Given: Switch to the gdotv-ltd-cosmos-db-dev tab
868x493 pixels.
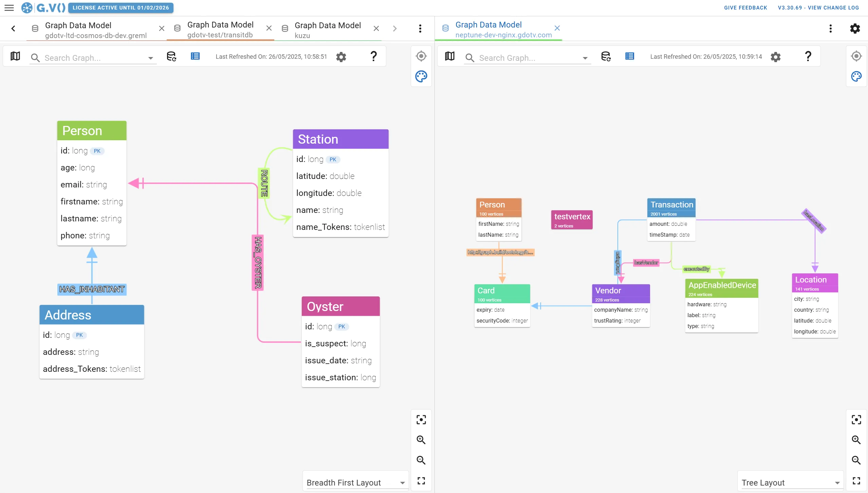Looking at the screenshot, I should (x=96, y=30).
